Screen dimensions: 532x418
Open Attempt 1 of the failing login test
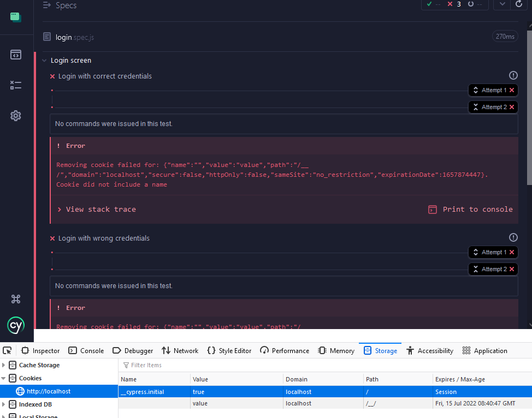[492, 90]
